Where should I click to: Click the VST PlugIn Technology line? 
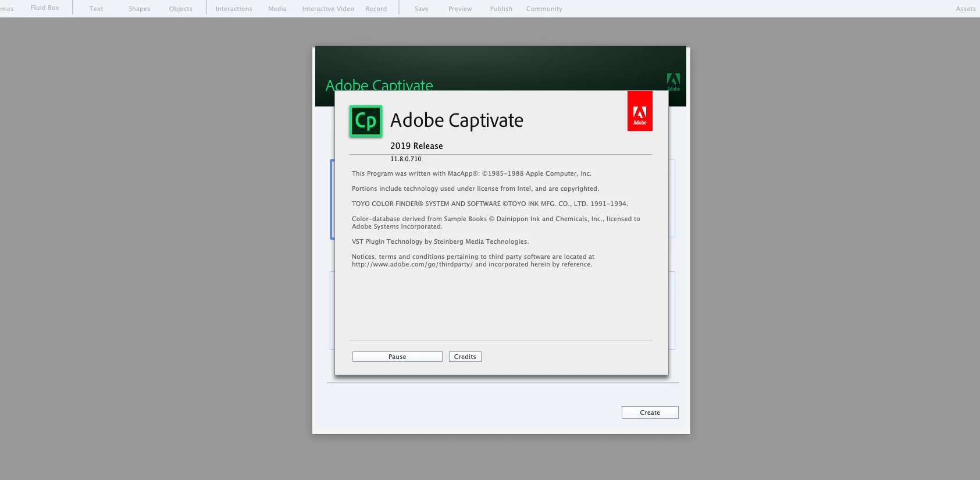(440, 241)
